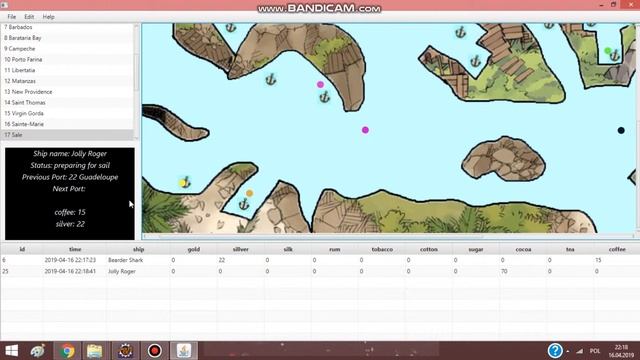Click the anchor icon beside the orange dot
The height and width of the screenshot is (360, 640).
pyautogui.click(x=244, y=204)
